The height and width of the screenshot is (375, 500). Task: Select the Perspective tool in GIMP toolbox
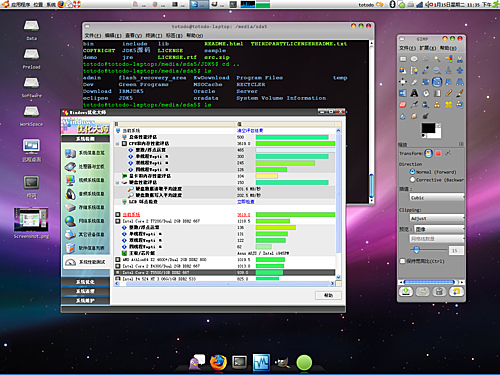coord(460,82)
